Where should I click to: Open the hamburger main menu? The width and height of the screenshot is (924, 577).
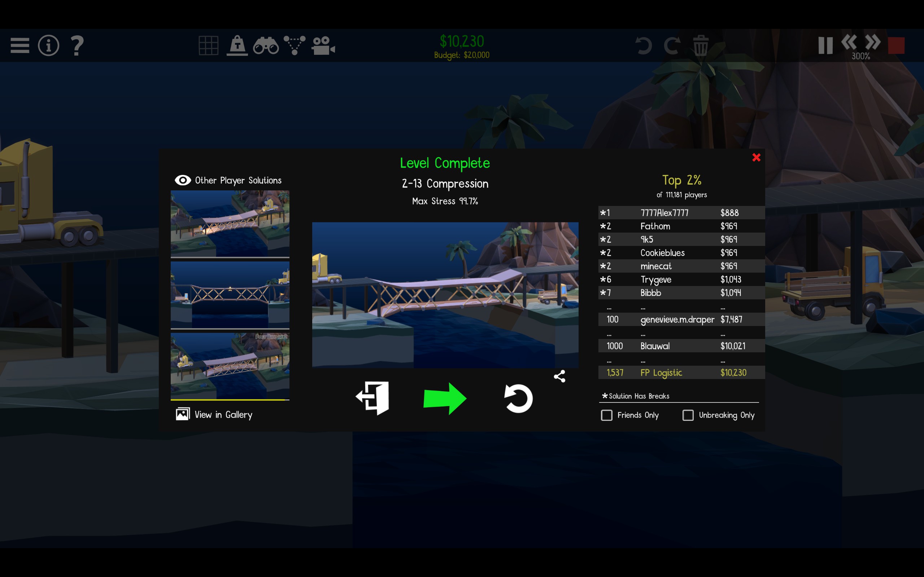[20, 45]
